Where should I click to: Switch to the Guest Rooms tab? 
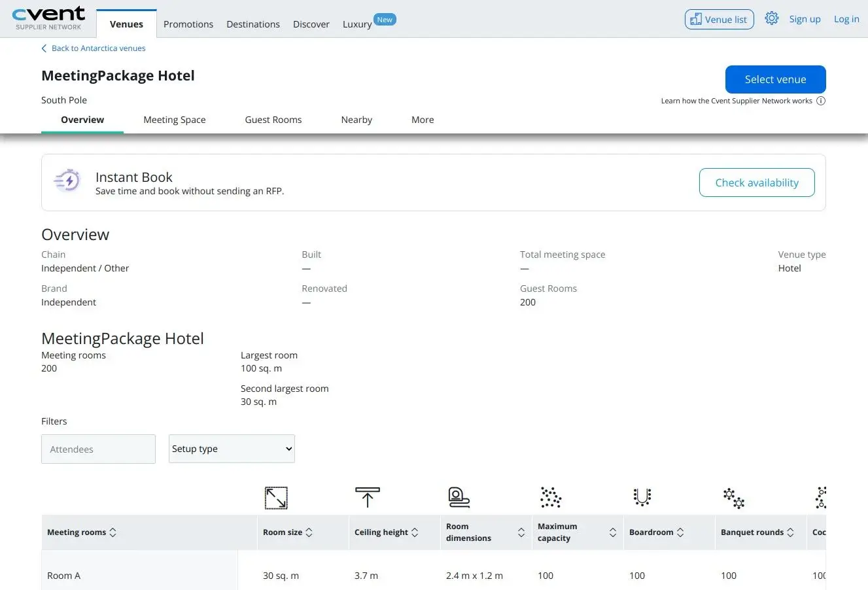point(273,120)
